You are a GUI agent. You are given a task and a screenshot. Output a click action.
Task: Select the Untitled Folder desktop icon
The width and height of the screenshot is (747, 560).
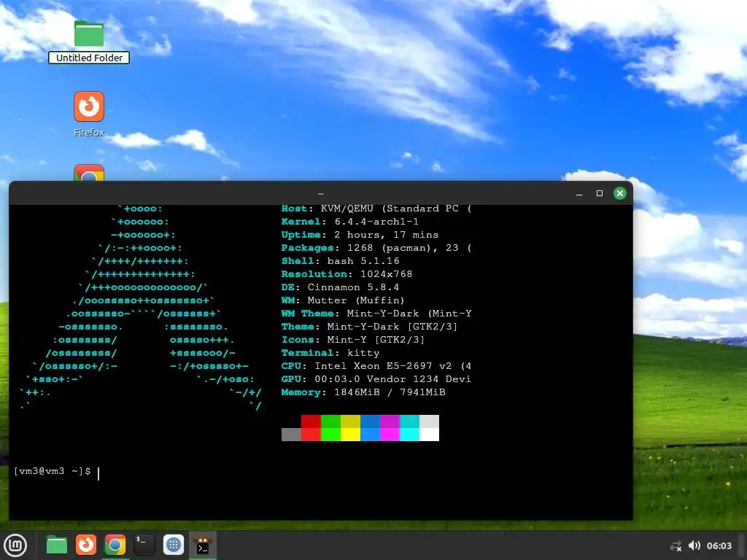[x=89, y=34]
